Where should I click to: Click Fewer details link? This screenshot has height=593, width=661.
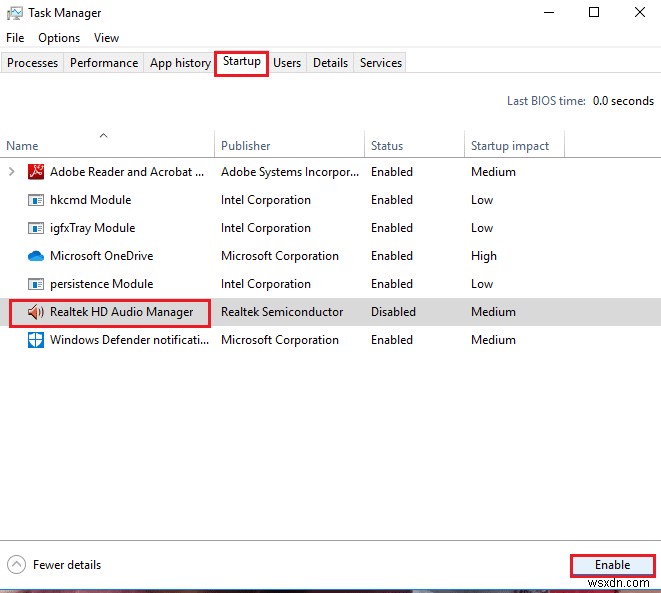[67, 565]
